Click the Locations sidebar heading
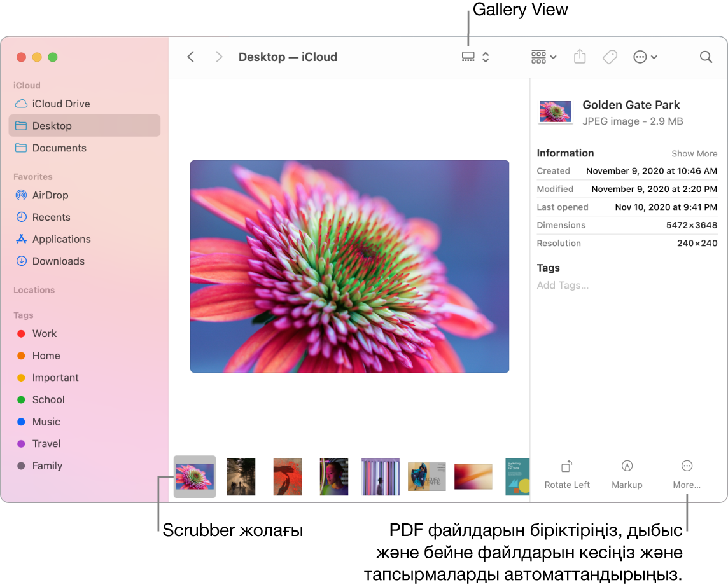This screenshot has width=728, height=587. tap(34, 290)
